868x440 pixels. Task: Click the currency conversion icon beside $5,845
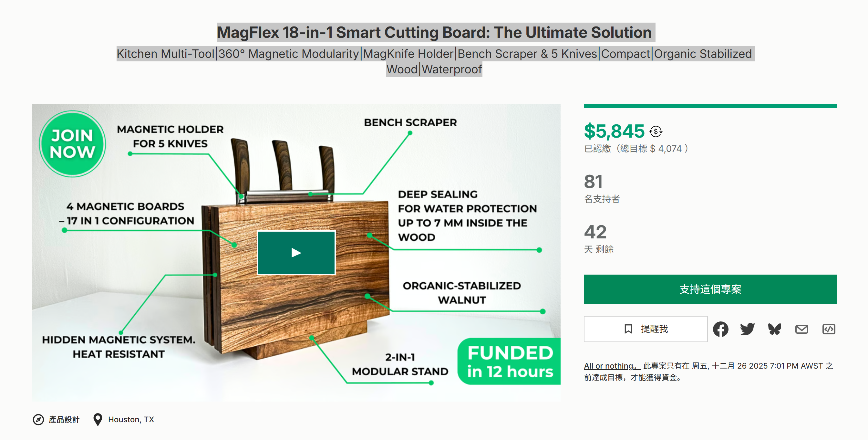point(656,131)
